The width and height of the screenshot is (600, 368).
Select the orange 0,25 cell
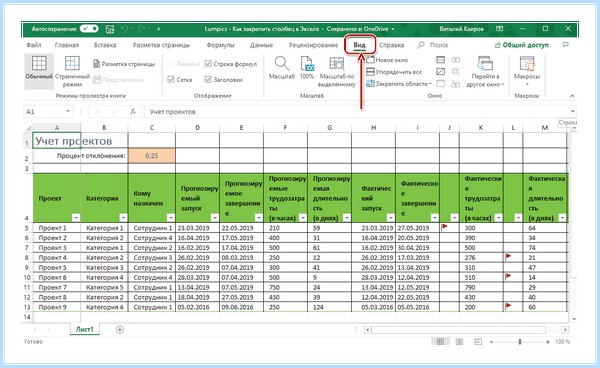(152, 156)
